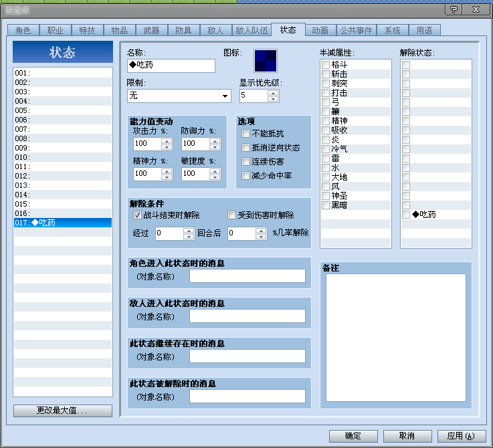Toggle the 精神 element checkbox
This screenshot has height=448, width=493.
pyautogui.click(x=326, y=121)
